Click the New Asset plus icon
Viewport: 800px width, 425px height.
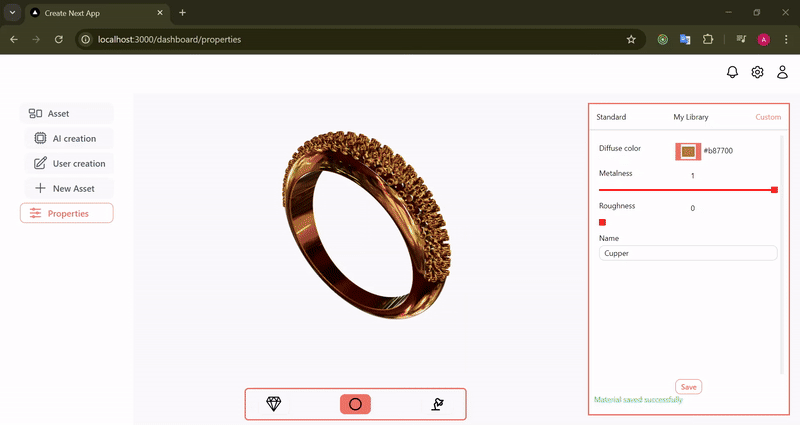tap(40, 188)
